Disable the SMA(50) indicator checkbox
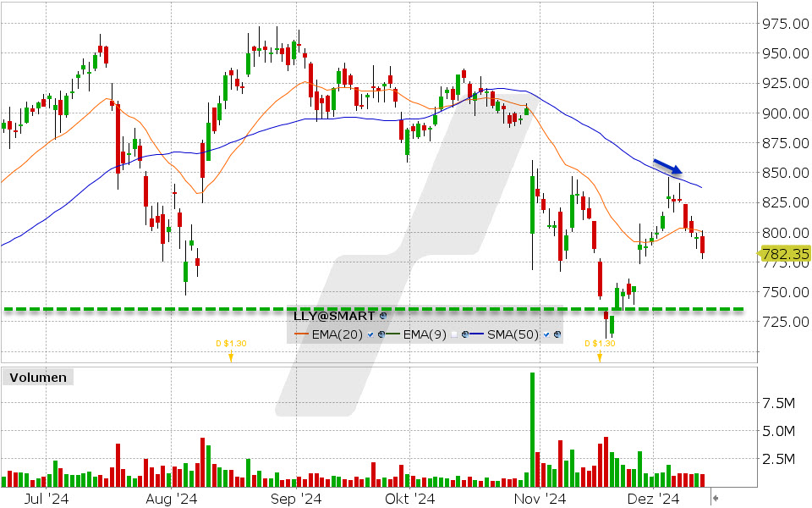 tap(546, 335)
